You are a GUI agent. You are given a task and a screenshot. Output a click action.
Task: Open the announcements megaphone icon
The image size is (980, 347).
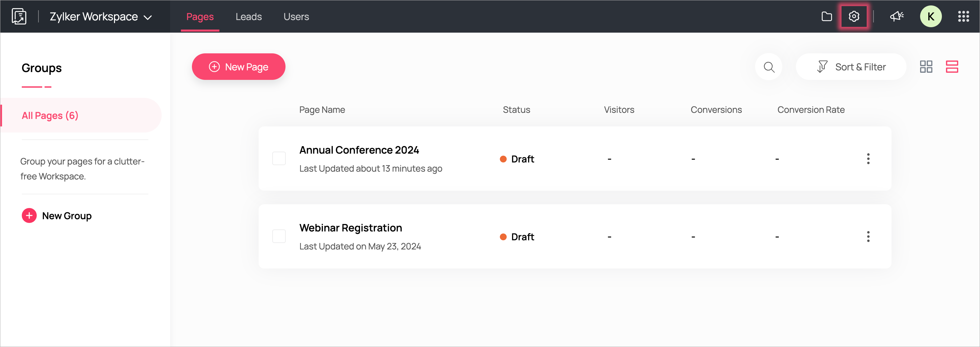(897, 16)
